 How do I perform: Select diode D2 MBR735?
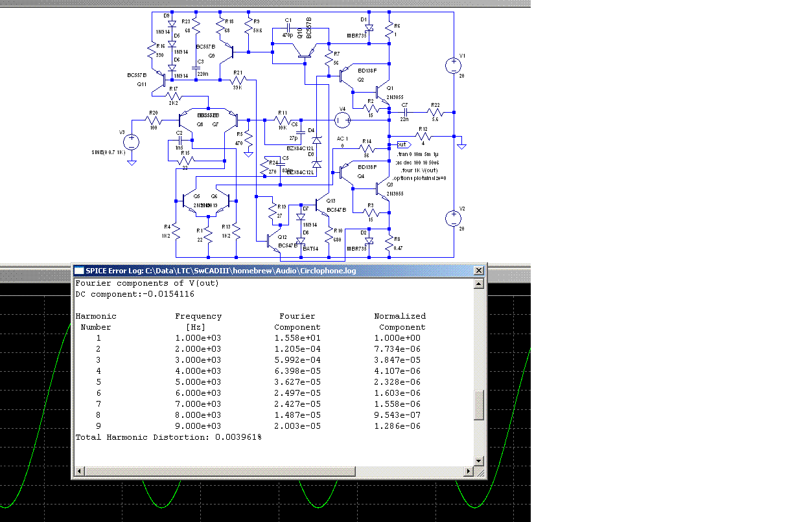click(x=369, y=240)
